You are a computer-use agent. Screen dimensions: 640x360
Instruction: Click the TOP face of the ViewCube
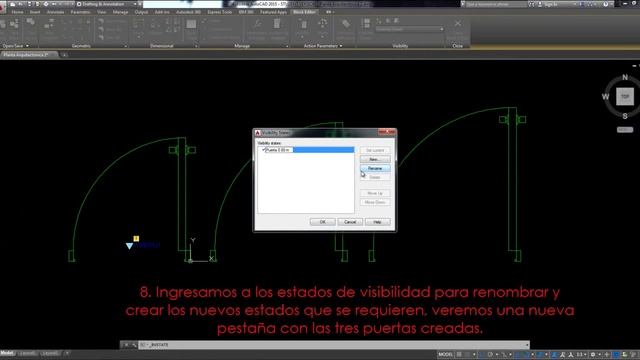pyautogui.click(x=624, y=97)
